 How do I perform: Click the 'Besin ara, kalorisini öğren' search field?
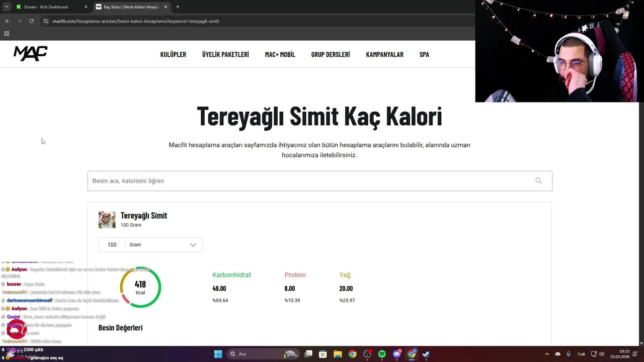320,181
